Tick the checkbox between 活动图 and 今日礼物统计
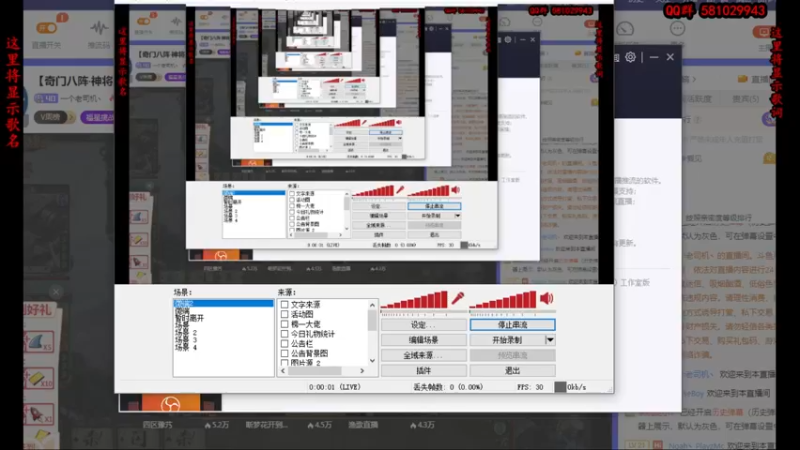The height and width of the screenshot is (450, 800). (x=285, y=324)
